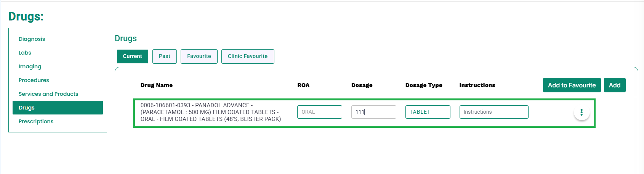The width and height of the screenshot is (644, 174).
Task: Open the Clinic Favourite tab
Action: [248, 56]
